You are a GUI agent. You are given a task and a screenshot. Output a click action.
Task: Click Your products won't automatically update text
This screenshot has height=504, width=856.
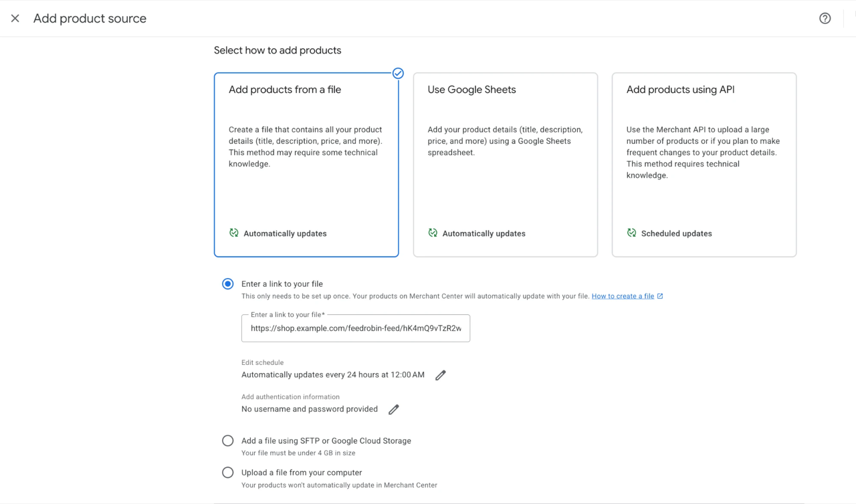(339, 485)
